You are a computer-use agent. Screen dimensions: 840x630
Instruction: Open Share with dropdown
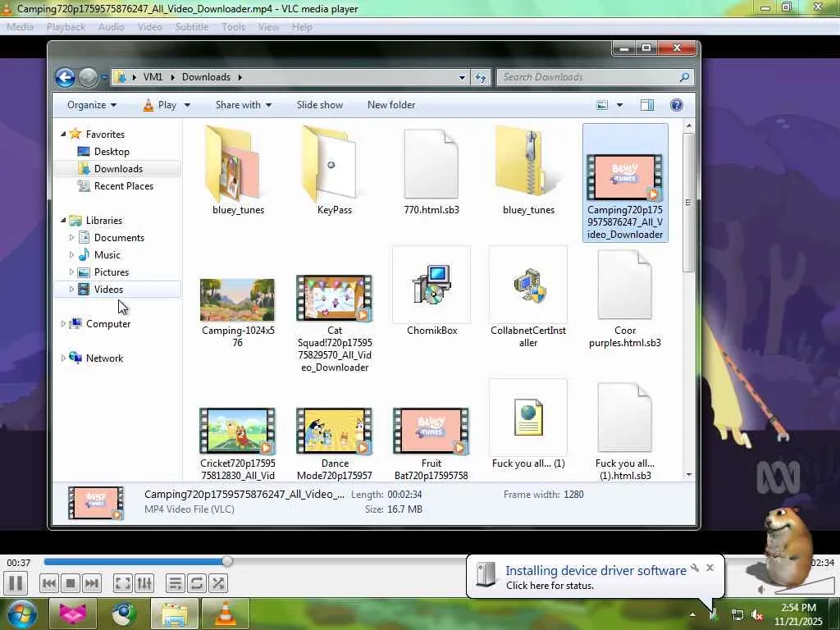[x=243, y=105]
